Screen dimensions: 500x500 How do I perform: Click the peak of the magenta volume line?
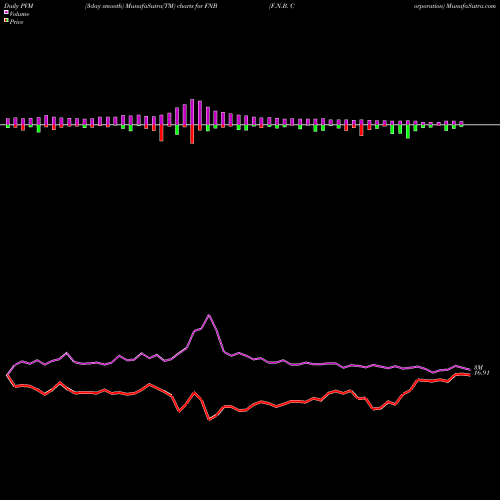pos(209,315)
